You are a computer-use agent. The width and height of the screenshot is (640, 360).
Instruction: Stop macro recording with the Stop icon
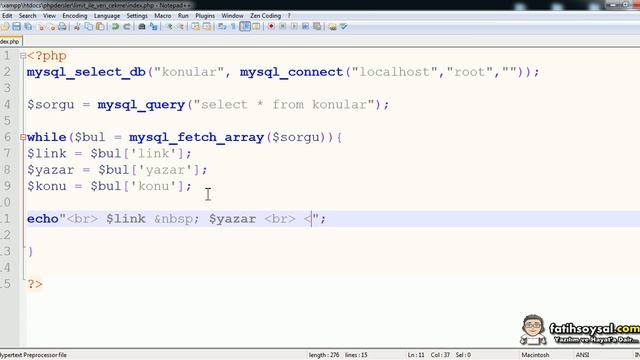(282, 27)
